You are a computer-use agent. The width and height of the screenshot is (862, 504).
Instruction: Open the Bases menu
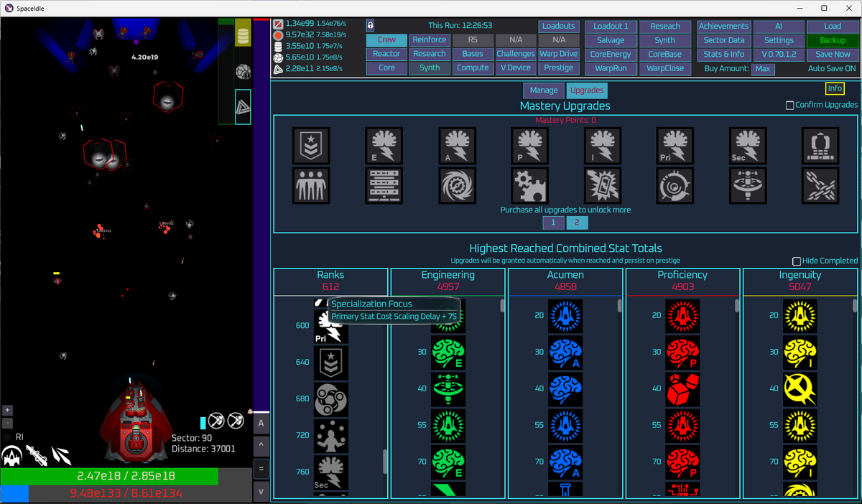[473, 54]
